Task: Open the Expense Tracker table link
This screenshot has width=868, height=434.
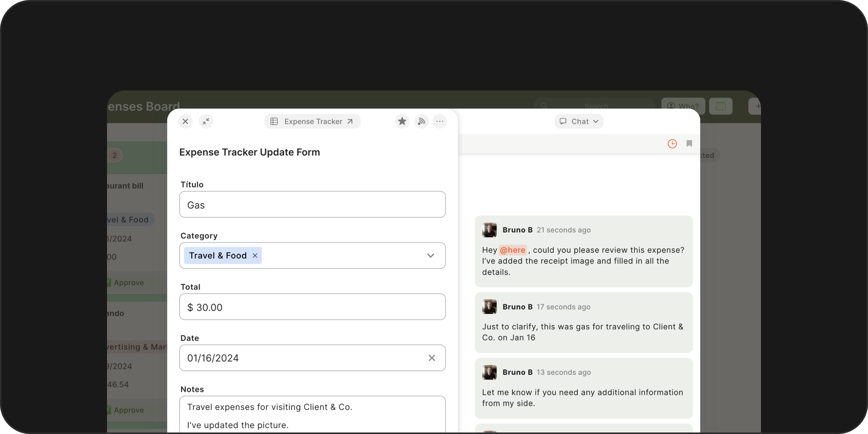Action: [312, 121]
